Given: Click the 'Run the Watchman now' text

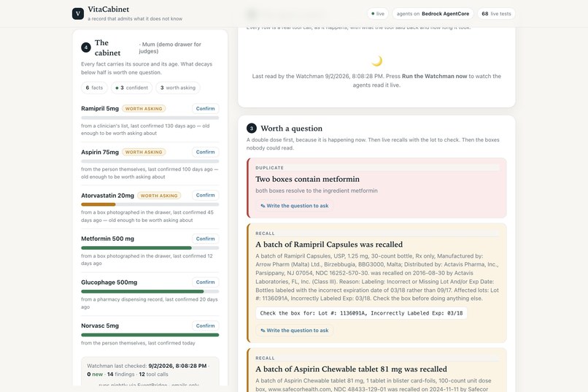Looking at the screenshot, I should coord(434,76).
